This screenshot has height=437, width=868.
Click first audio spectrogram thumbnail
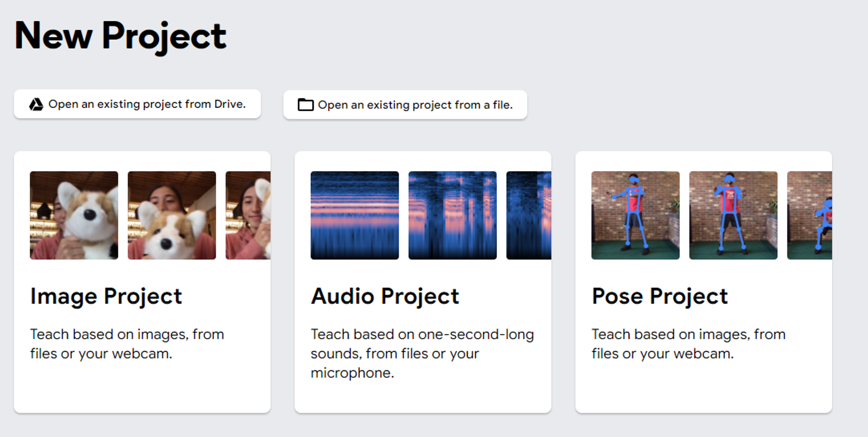tap(355, 215)
